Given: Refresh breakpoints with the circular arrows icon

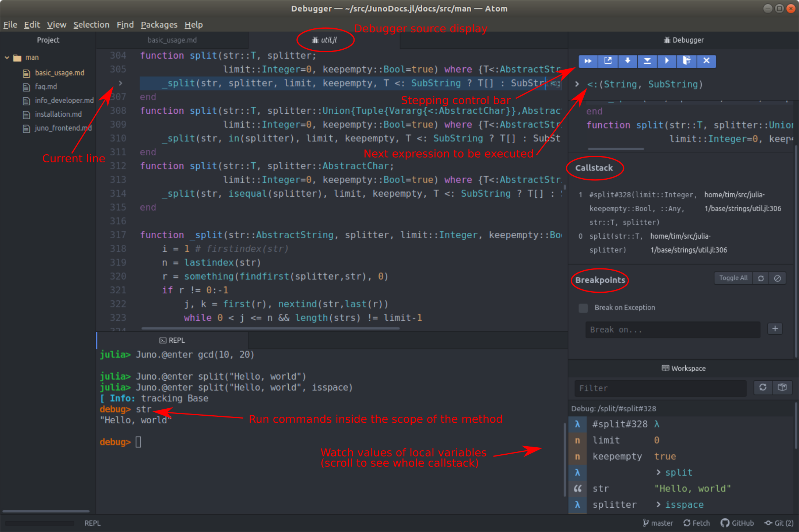Looking at the screenshot, I should 761,278.
